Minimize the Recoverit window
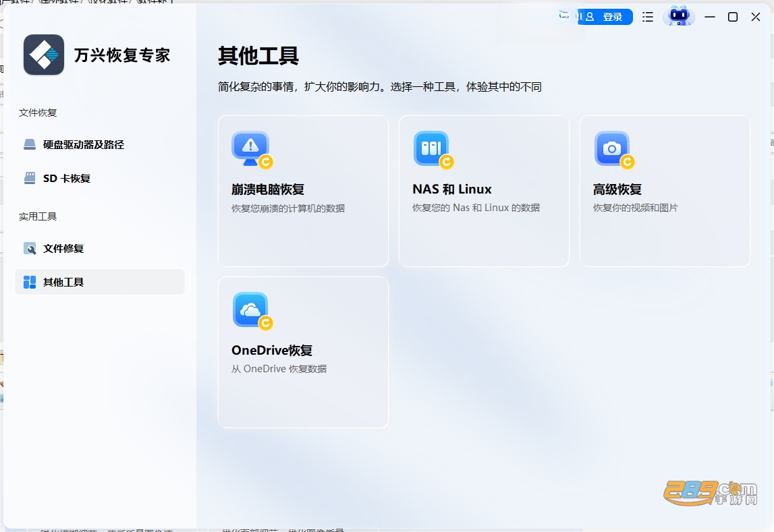Image resolution: width=774 pixels, height=532 pixels. coord(710,18)
